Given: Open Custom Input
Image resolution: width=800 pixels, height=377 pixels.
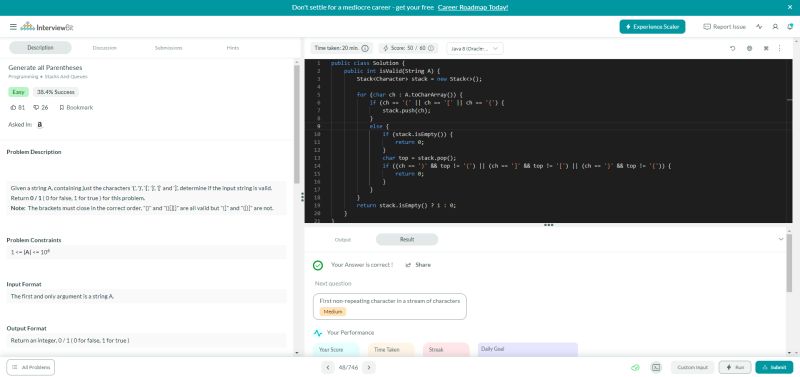Looking at the screenshot, I should click(692, 367).
